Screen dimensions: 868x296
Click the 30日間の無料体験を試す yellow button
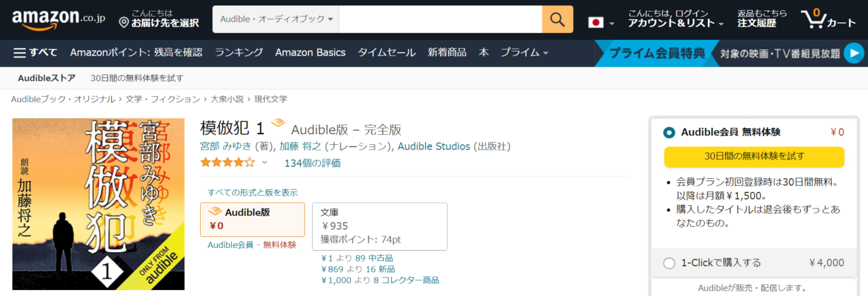click(x=753, y=156)
